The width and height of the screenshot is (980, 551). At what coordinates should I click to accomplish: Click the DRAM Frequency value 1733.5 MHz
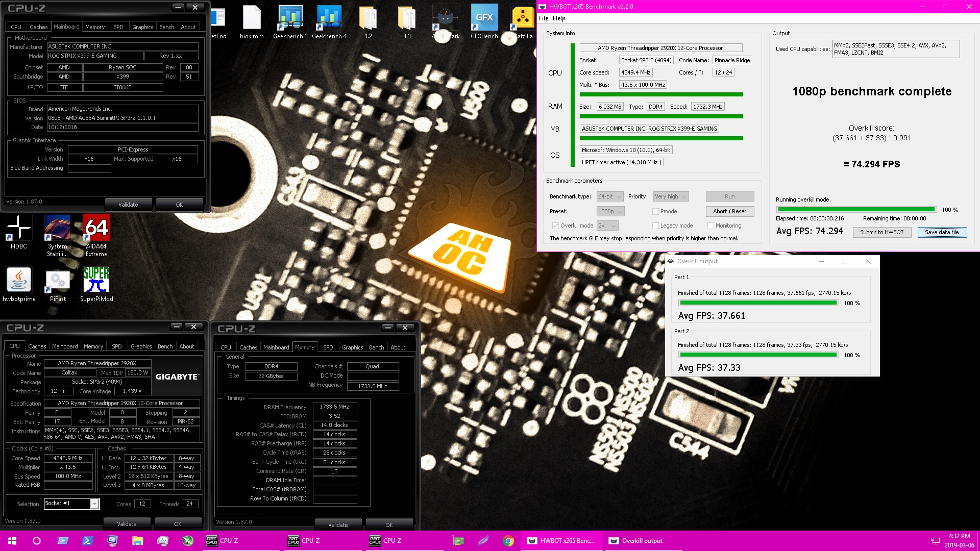coord(334,407)
